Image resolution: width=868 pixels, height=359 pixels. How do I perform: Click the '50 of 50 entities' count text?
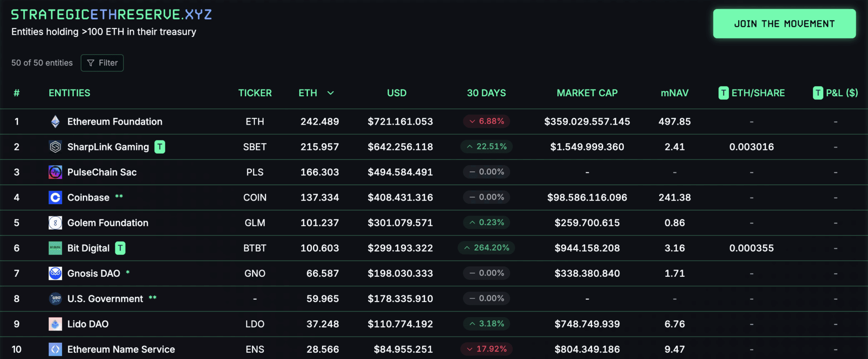pyautogui.click(x=42, y=63)
